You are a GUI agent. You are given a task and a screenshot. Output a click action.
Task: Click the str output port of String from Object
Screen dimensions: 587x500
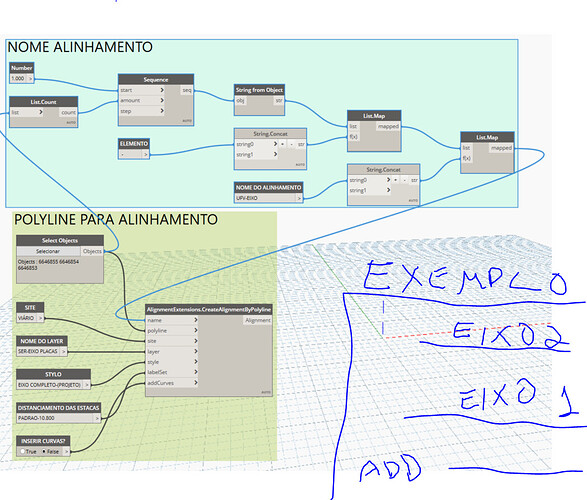click(279, 100)
